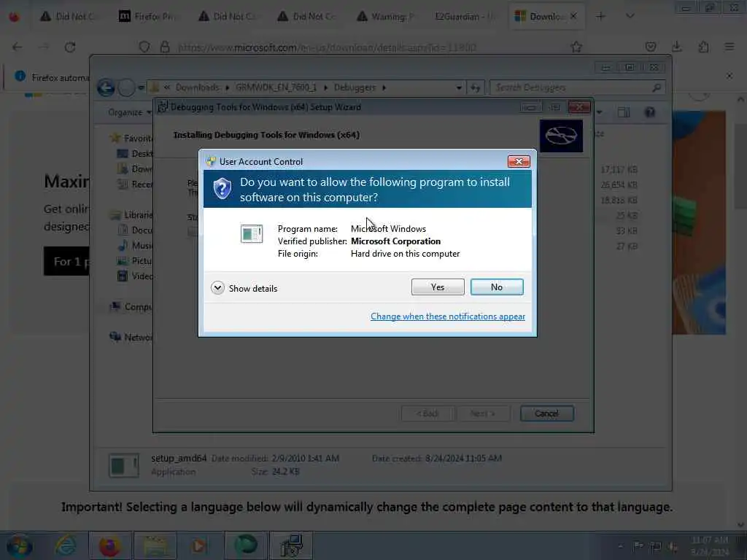Open 'Change when these notifications appear' link
The height and width of the screenshot is (560, 747).
pos(447,316)
